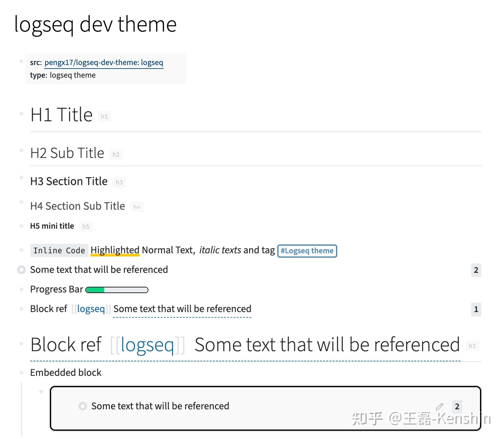Toggle reference count "1" on the Block ref line
Viewport: 504px width, 439px height.
[476, 310]
